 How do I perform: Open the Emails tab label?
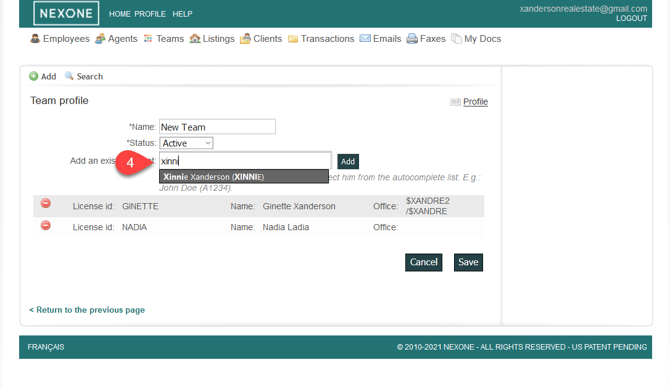pos(387,38)
